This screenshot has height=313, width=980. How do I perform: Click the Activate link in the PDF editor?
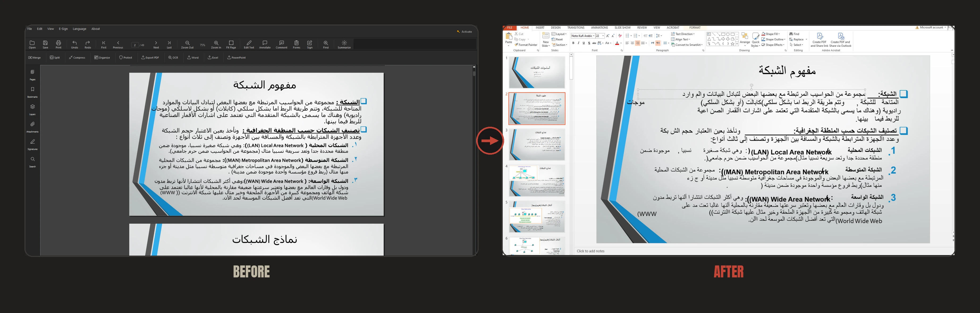(464, 32)
